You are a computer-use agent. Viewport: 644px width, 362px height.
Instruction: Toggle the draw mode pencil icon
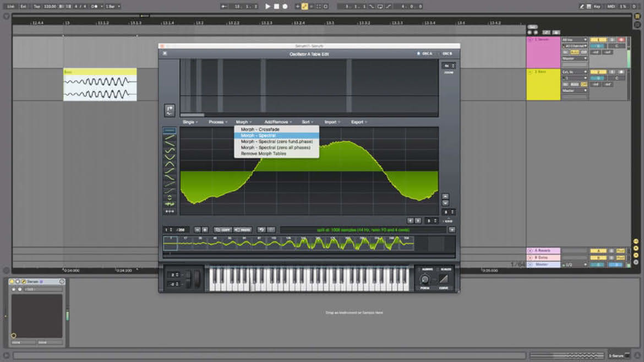(x=582, y=6)
